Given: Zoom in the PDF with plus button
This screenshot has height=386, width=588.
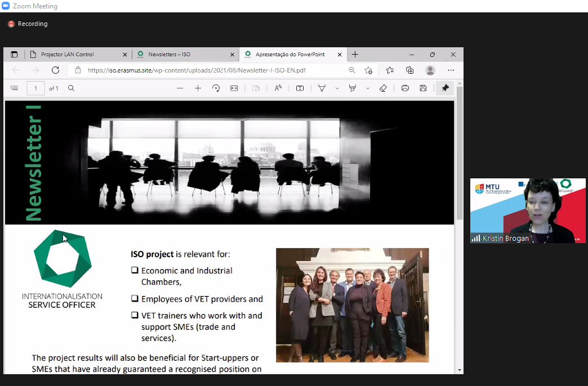Looking at the screenshot, I should point(198,88).
